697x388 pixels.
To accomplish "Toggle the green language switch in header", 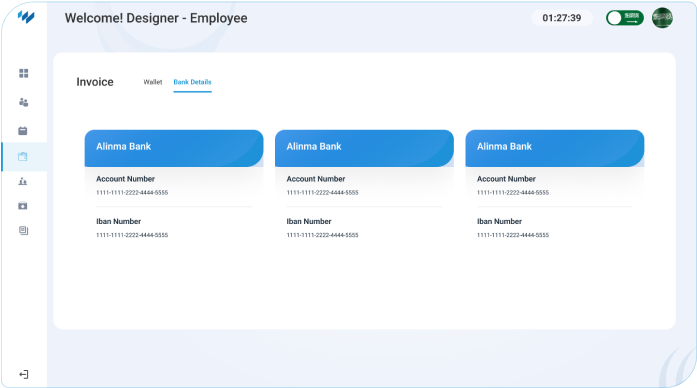I will (625, 18).
